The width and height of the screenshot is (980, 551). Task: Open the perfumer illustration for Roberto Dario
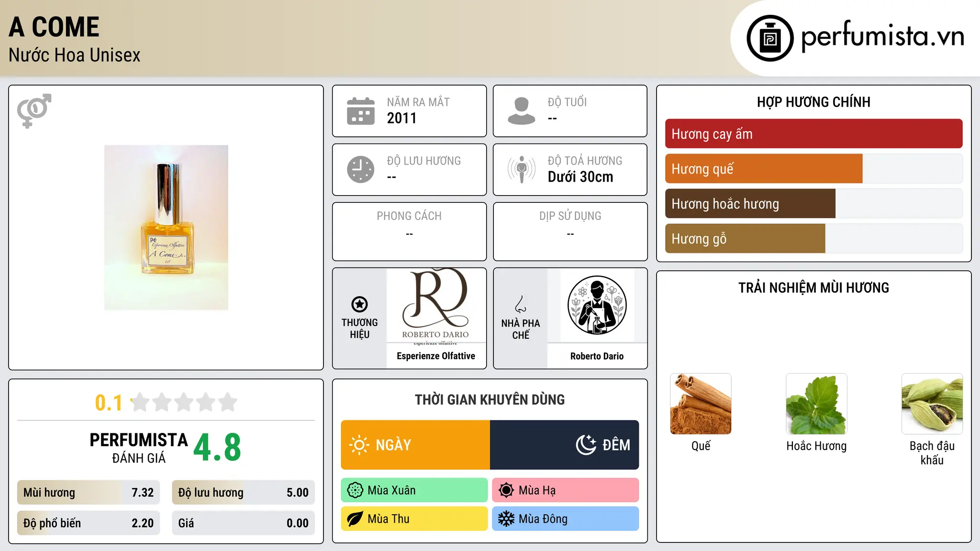[x=597, y=305]
